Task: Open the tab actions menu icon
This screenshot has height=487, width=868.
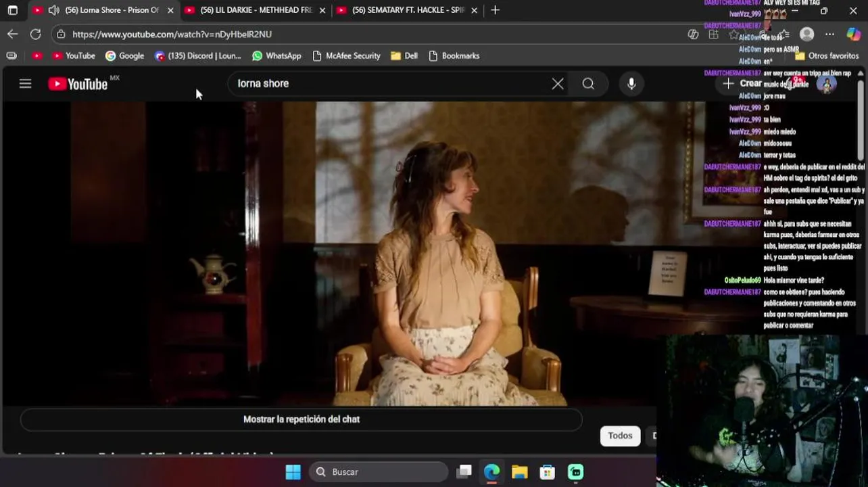Action: 13,10
